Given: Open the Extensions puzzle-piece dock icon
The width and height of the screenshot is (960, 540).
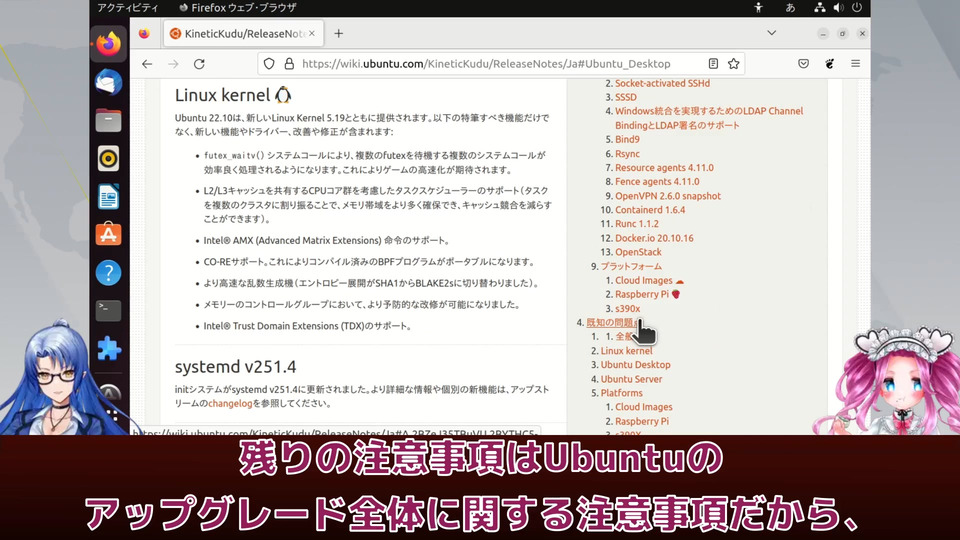Looking at the screenshot, I should 108,349.
